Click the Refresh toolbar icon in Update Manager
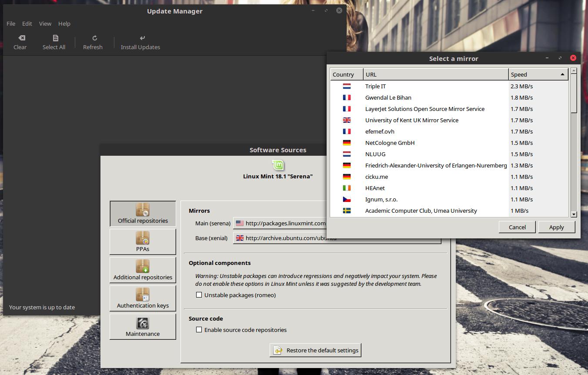The image size is (588, 375). 94,38
